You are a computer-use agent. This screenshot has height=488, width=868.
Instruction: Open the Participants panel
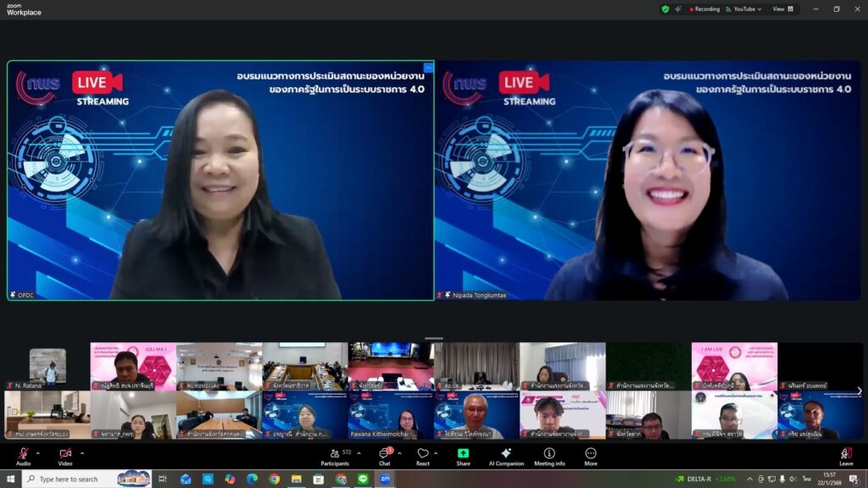coord(335,456)
